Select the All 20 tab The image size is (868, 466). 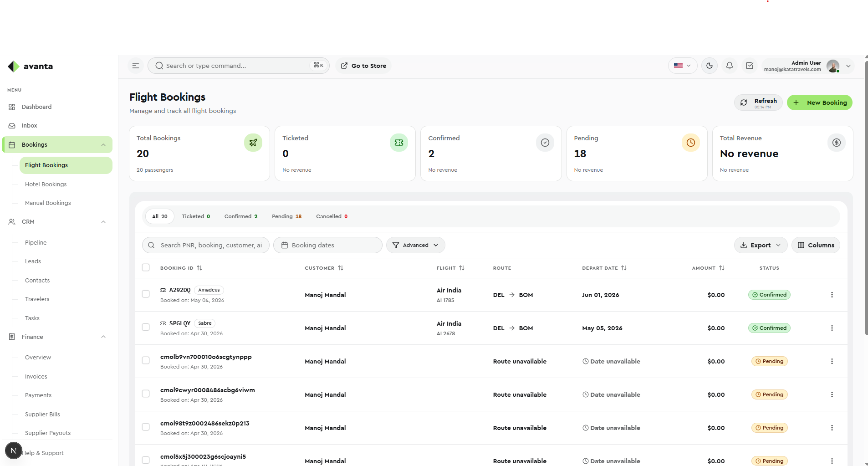tap(160, 216)
